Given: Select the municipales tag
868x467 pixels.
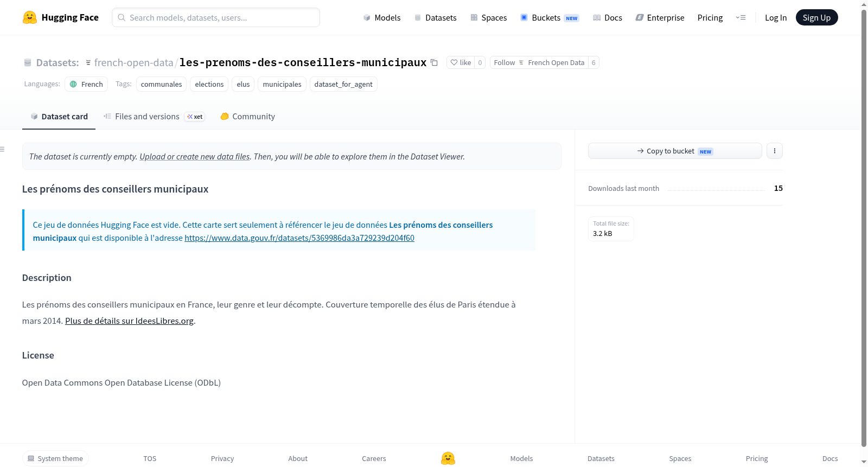Looking at the screenshot, I should tap(282, 84).
